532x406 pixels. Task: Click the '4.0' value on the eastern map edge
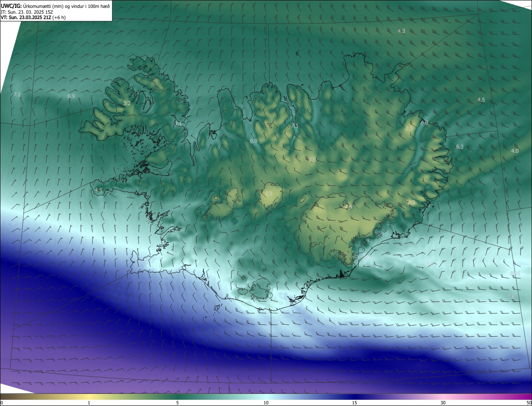click(515, 151)
